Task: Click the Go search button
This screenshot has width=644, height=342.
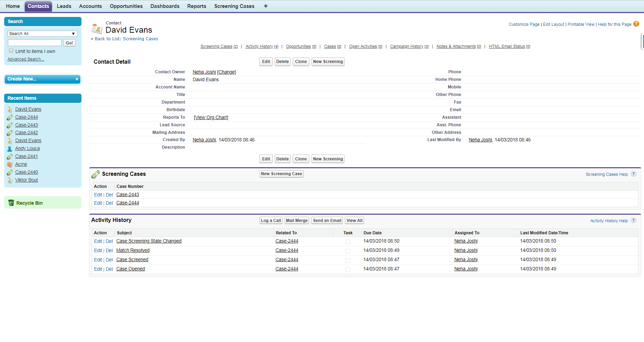Action: coord(69,43)
